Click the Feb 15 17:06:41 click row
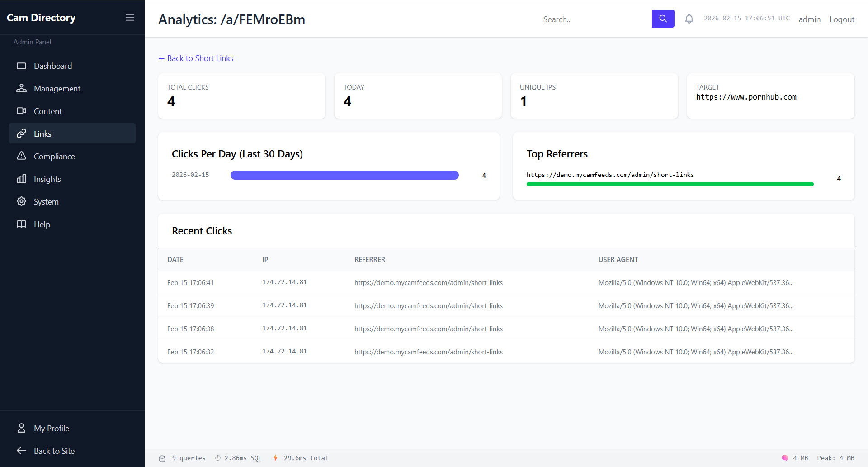This screenshot has height=467, width=868. tap(506, 283)
